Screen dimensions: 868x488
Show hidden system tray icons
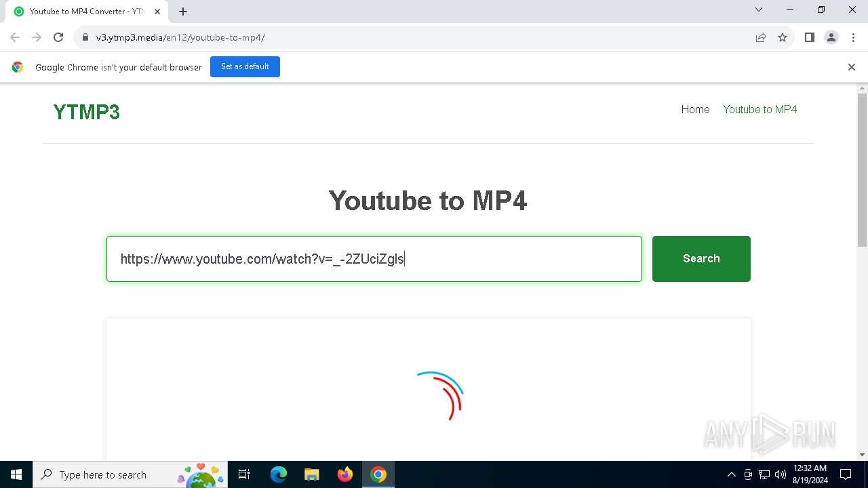point(731,474)
